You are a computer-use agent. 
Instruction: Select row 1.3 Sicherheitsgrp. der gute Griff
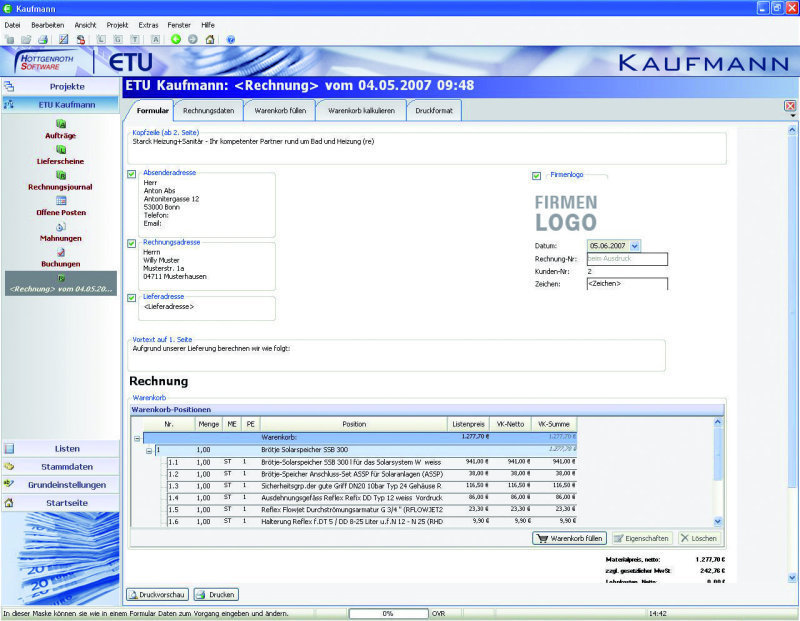(x=372, y=486)
